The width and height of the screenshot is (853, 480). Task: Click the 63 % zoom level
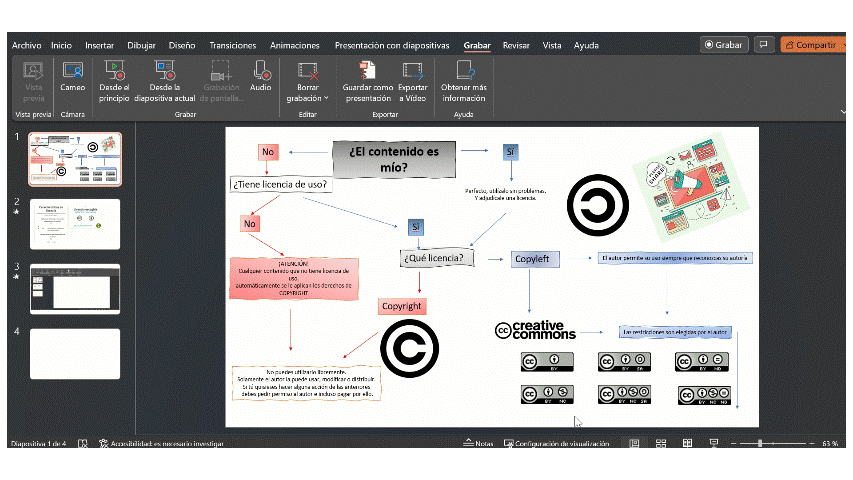tap(830, 444)
